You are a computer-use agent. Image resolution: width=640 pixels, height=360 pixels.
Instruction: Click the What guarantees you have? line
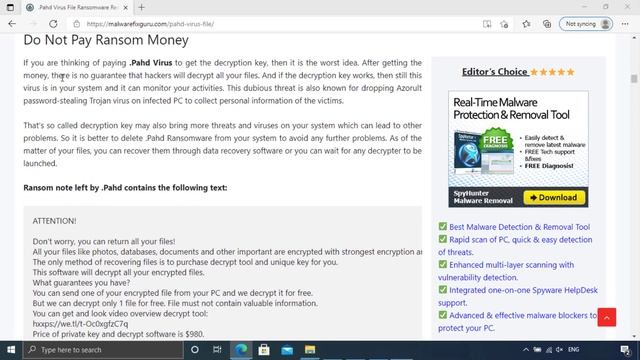(81, 282)
